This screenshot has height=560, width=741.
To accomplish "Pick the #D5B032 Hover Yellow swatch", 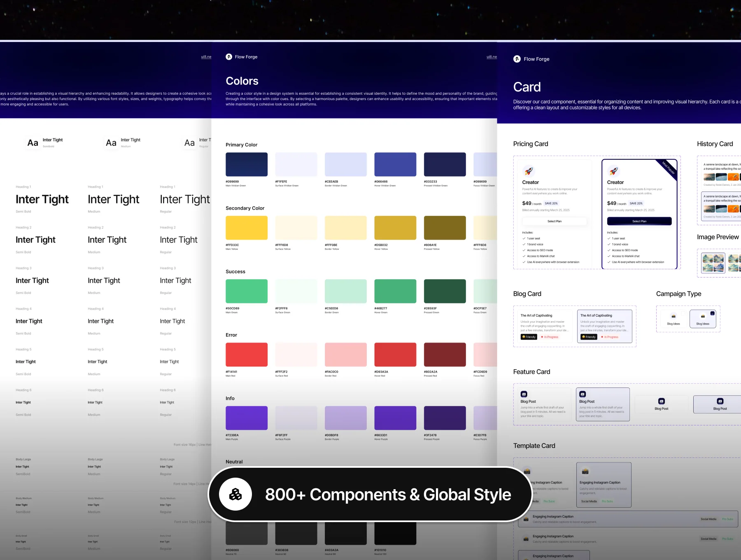I will pyautogui.click(x=395, y=228).
